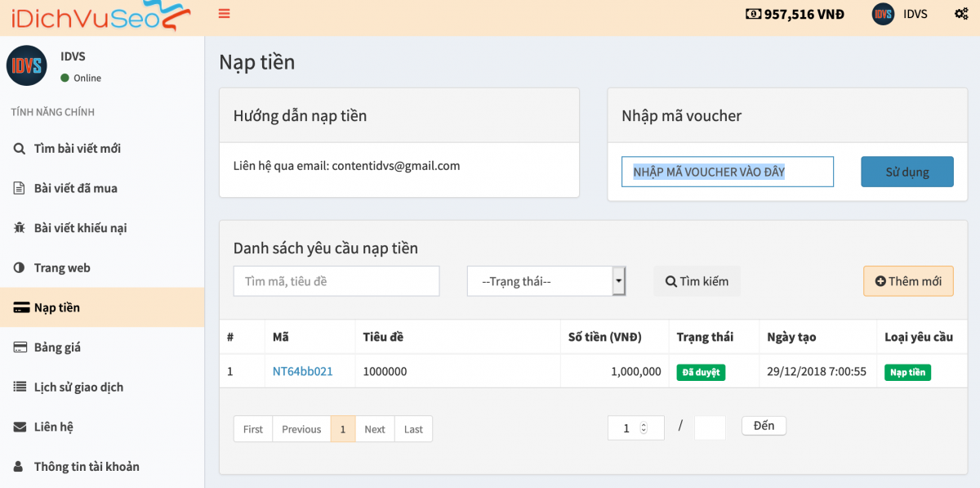This screenshot has width=980, height=488.
Task: Open Tìm bài viết mới in sidebar
Action: [x=77, y=149]
